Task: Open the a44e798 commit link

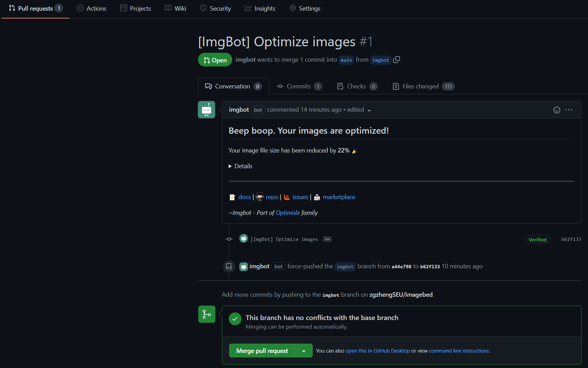Action: [401, 267]
